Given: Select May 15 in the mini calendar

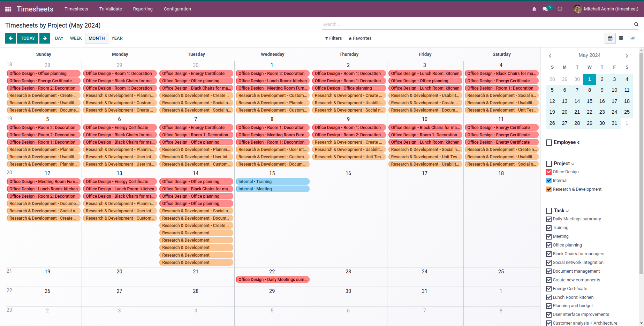Looking at the screenshot, I should 590,101.
